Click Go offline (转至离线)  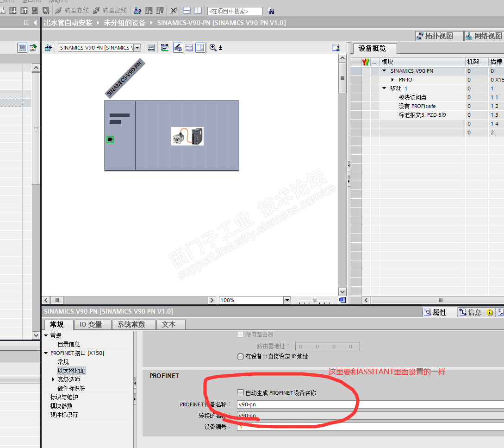click(x=110, y=11)
